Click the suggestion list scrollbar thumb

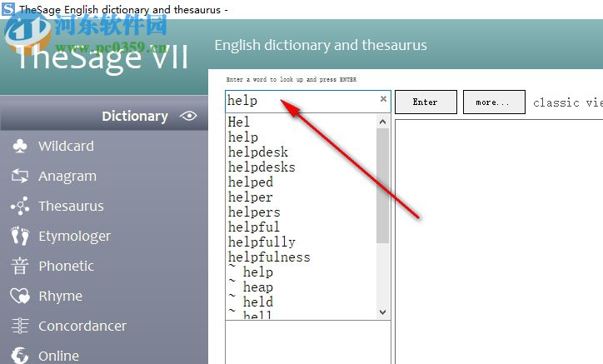point(382,186)
